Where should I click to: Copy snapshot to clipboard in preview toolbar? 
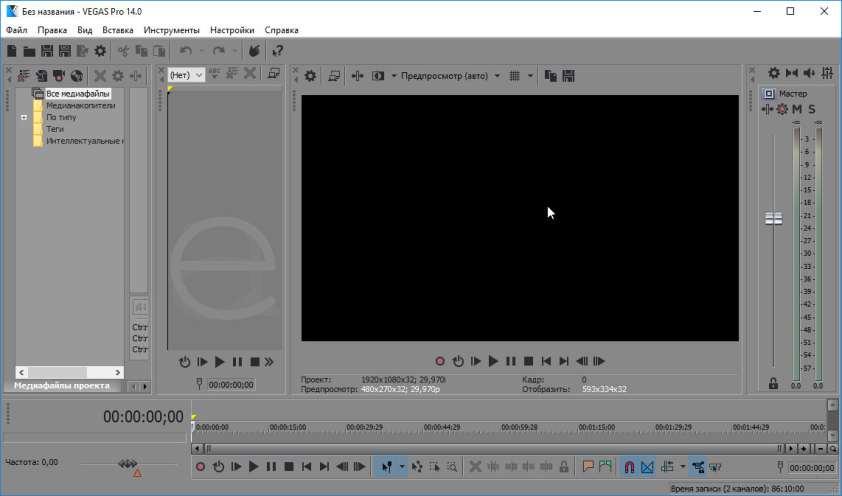click(550, 76)
